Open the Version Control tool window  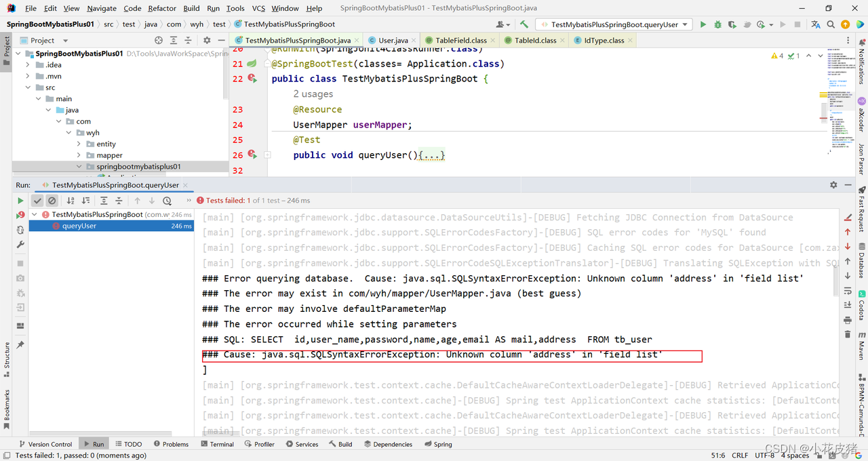(x=45, y=444)
